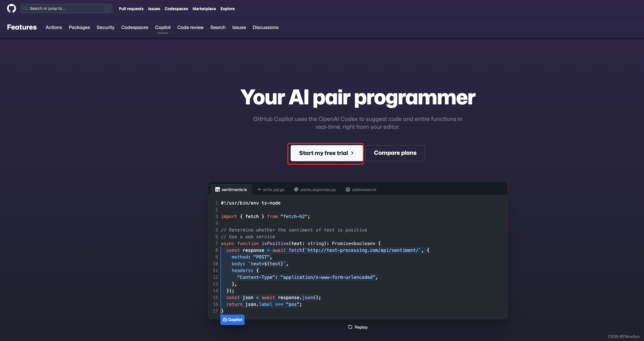Open the GitHub logo home link
The width and height of the screenshot is (644, 341).
point(12,8)
